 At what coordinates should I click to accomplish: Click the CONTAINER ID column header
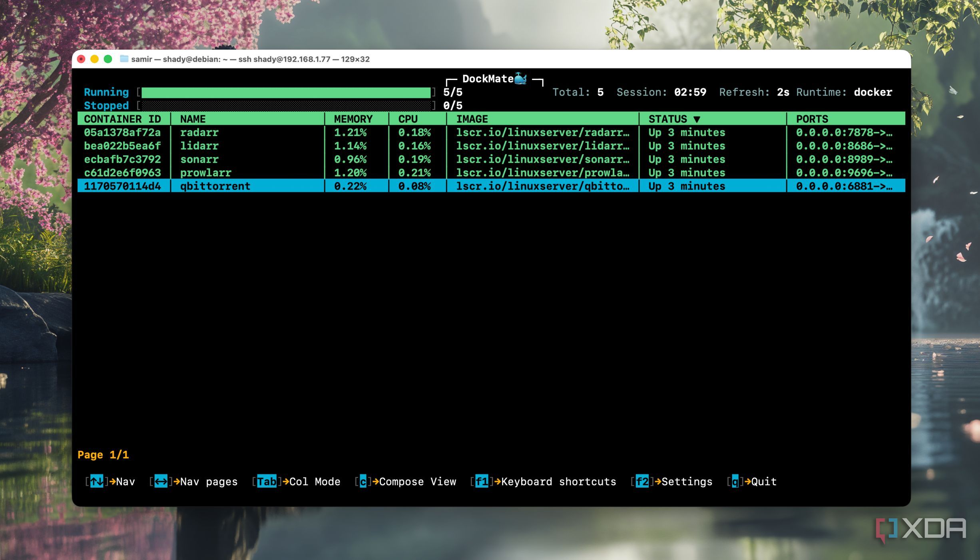point(122,119)
